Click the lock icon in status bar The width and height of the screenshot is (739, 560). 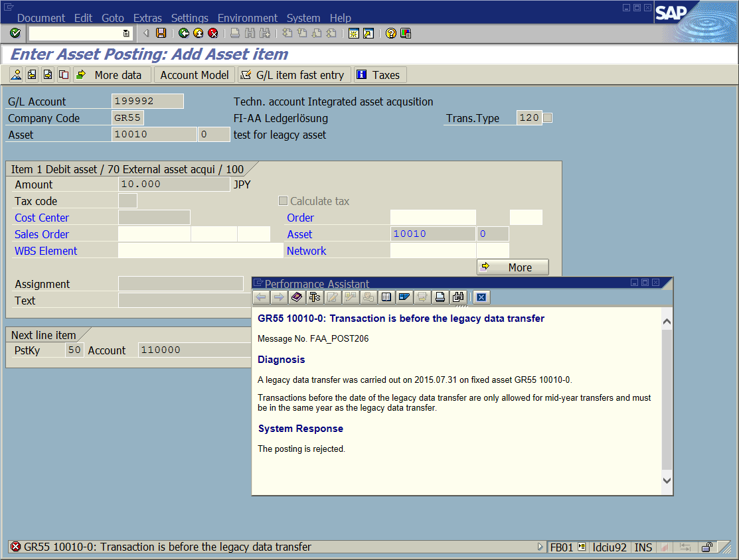click(707, 547)
